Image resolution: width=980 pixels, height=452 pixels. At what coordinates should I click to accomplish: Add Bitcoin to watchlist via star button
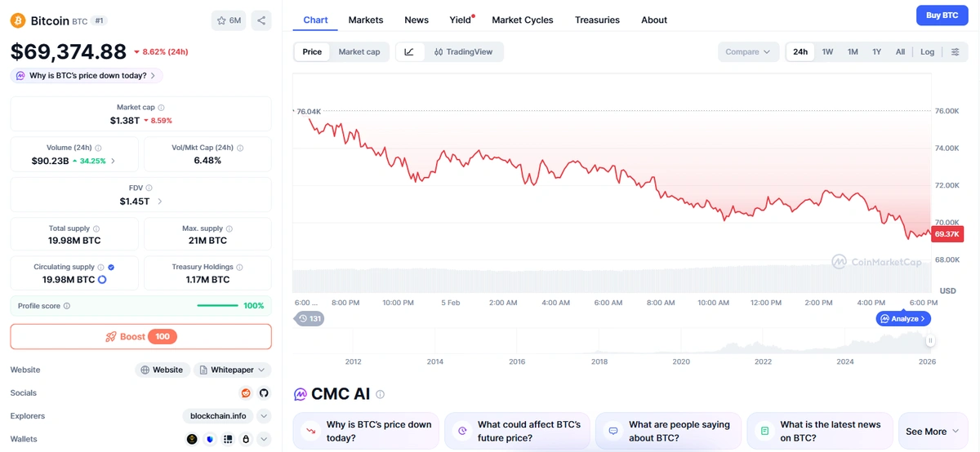click(x=228, y=20)
